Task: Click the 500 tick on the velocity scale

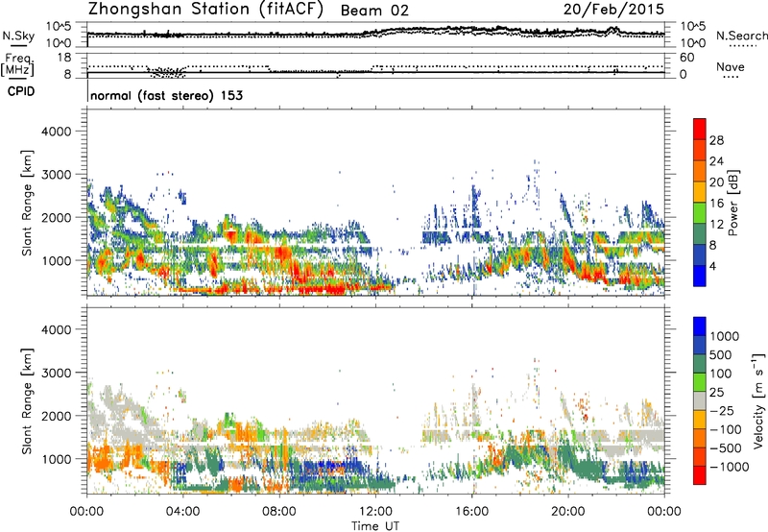Action: 721,354
